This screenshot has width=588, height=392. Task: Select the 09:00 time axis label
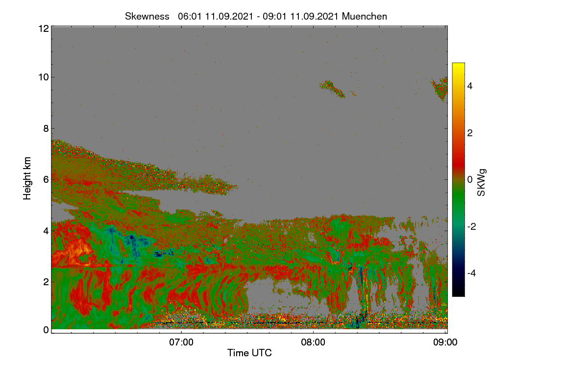click(x=445, y=342)
